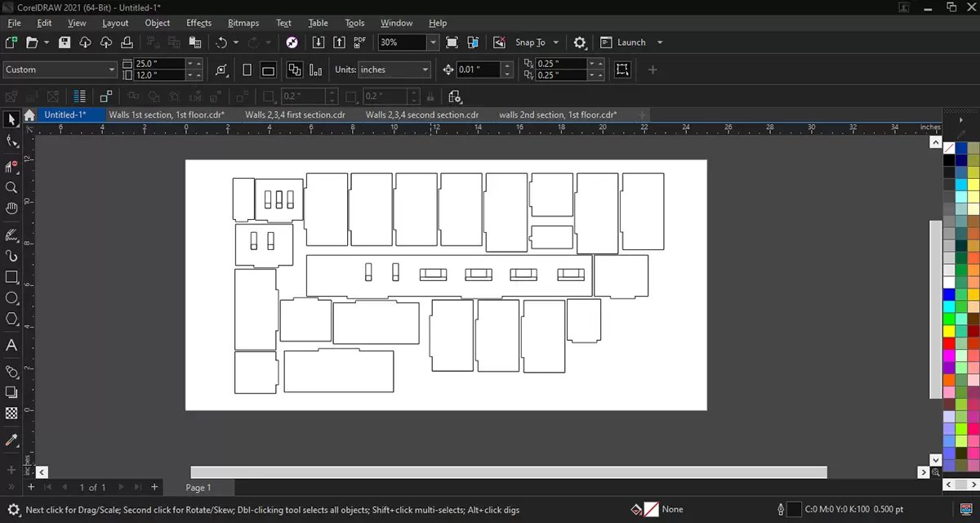Expand the Launch dropdown arrow
The width and height of the screenshot is (980, 523).
point(660,42)
